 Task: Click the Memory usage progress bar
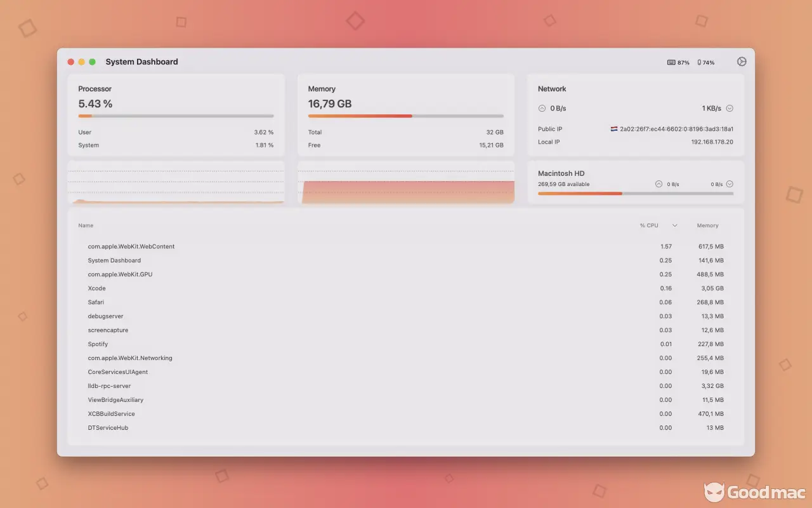(406, 116)
